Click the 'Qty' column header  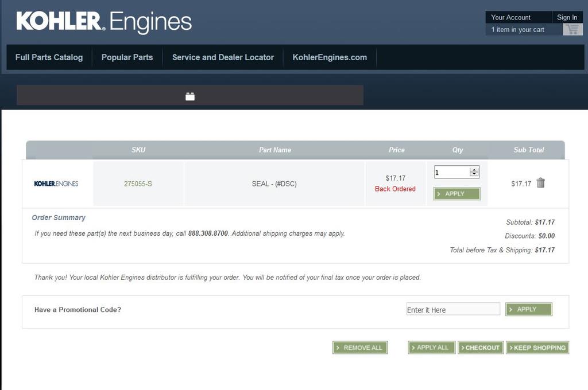(x=458, y=150)
